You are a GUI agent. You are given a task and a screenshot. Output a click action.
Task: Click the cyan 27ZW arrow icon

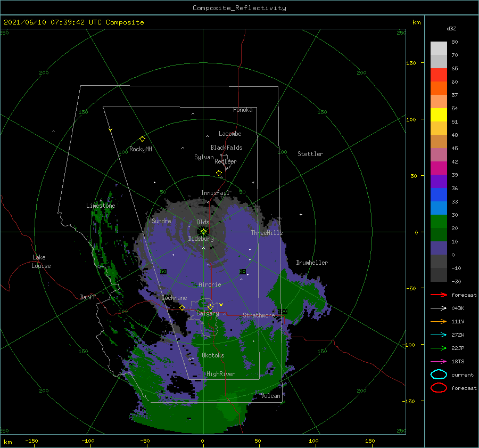[439, 335]
